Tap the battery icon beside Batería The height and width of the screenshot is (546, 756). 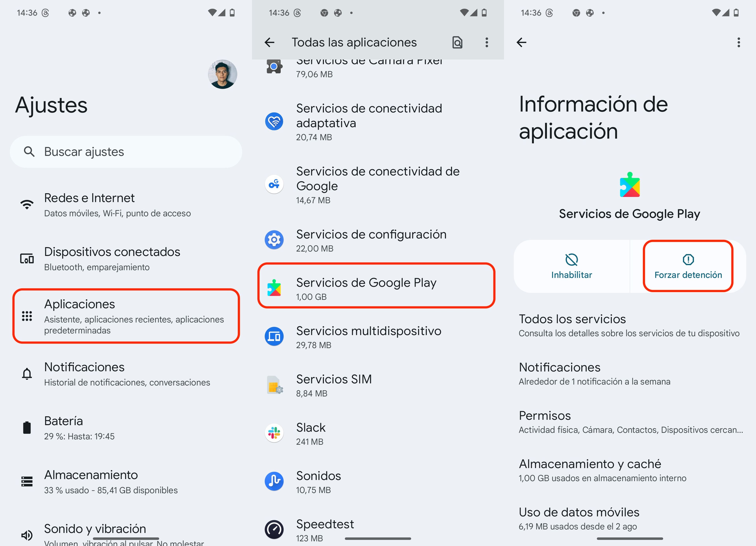pyautogui.click(x=27, y=427)
